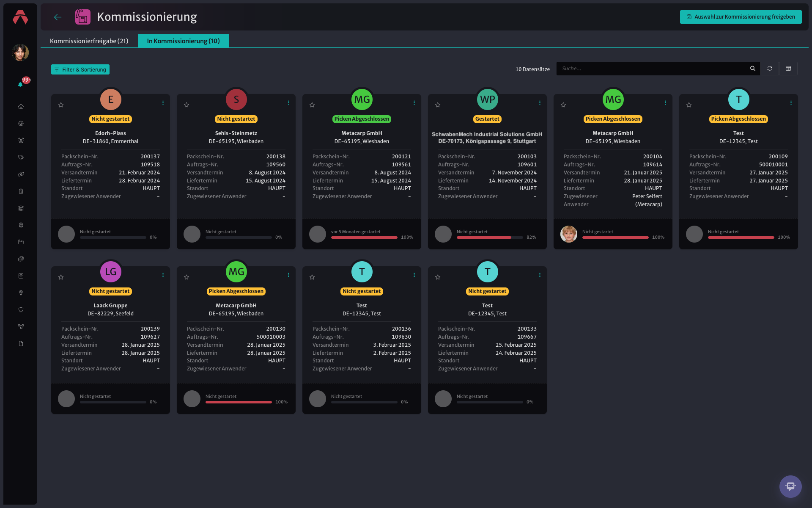This screenshot has width=812, height=508.
Task: Open the chat support bubble
Action: pyautogui.click(x=790, y=486)
